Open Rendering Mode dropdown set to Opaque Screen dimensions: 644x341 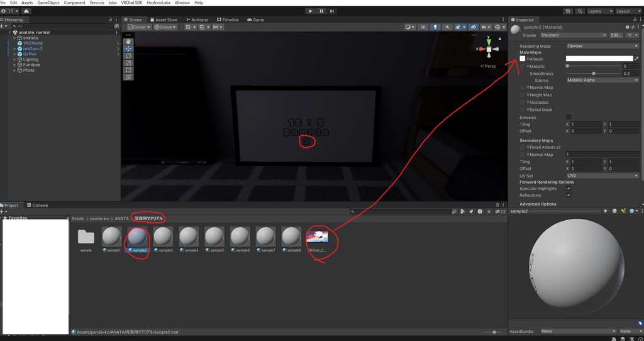click(602, 46)
